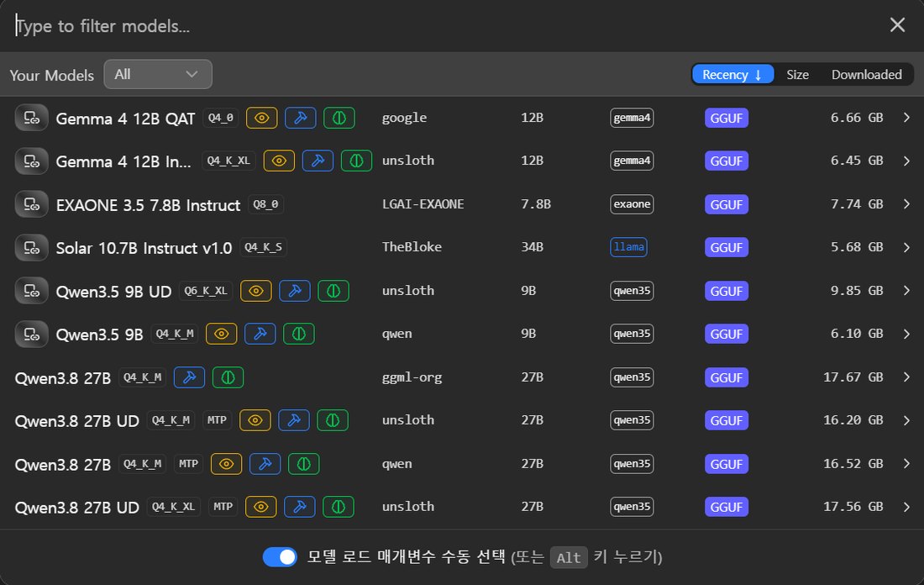Select the model name 'Solar 10.7B Instruct v1.0'
This screenshot has width=924, height=585.
pyautogui.click(x=144, y=248)
